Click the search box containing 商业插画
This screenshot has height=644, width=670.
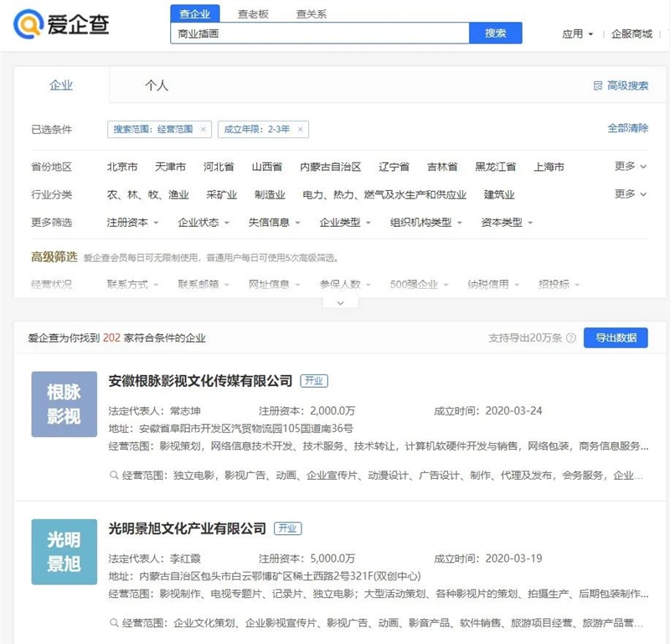click(320, 33)
